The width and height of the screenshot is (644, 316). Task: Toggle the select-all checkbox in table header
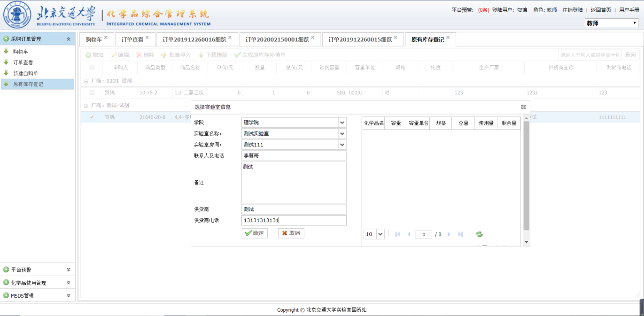(92, 67)
